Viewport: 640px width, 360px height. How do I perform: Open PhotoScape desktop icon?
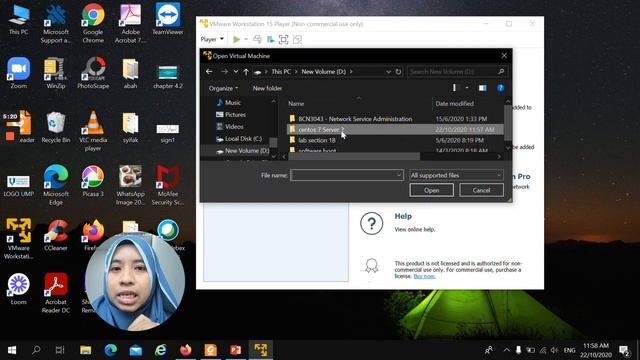[x=93, y=73]
